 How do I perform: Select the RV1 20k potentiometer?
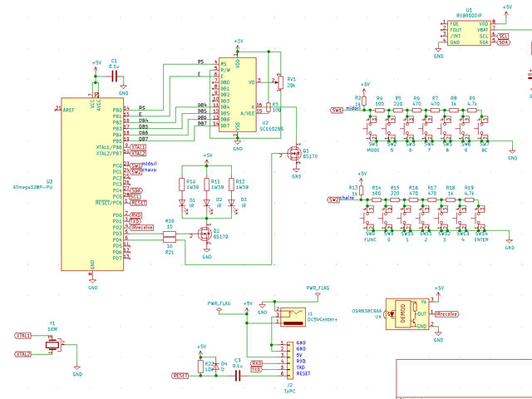click(x=278, y=81)
